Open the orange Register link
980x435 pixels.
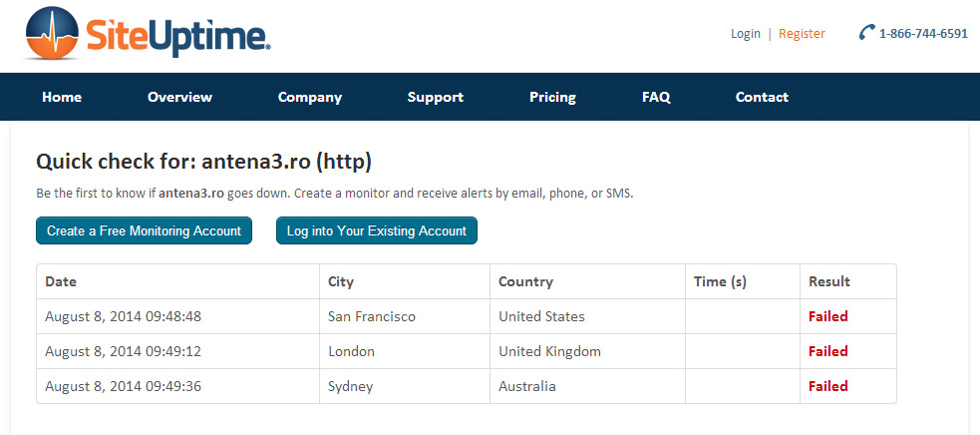802,34
